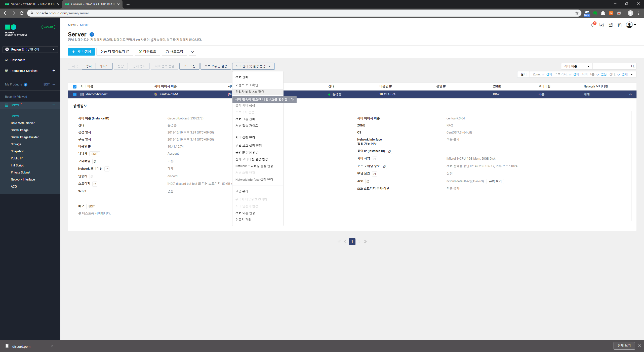Click the 서버 생성 button
644x352 pixels.
coord(81,52)
